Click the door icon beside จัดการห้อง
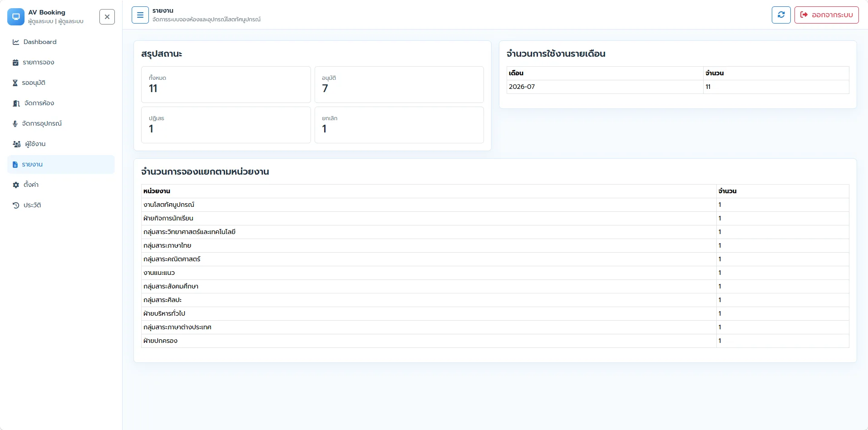Viewport: 868px width, 430px height. point(16,103)
